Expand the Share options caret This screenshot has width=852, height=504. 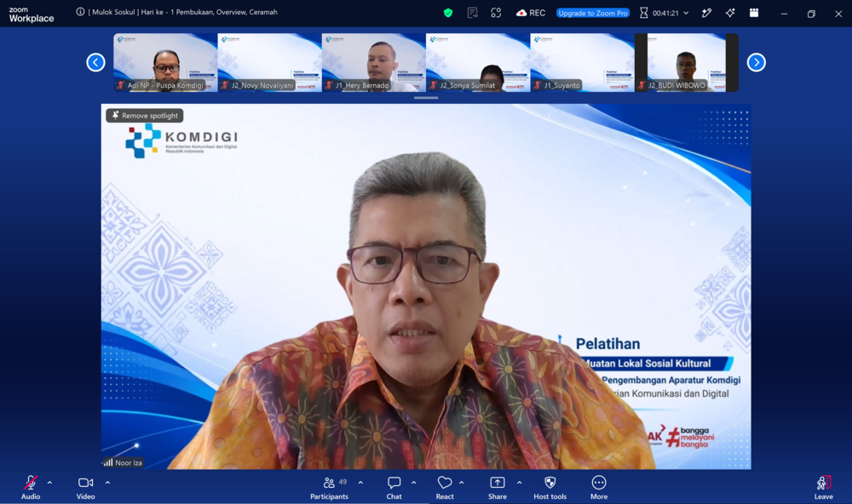tap(520, 482)
